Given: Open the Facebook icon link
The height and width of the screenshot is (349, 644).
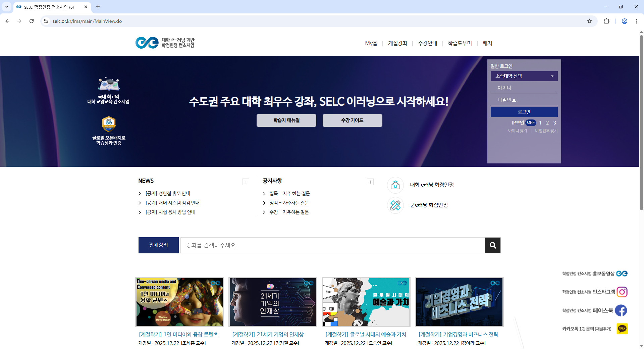Looking at the screenshot, I should coord(621,310).
